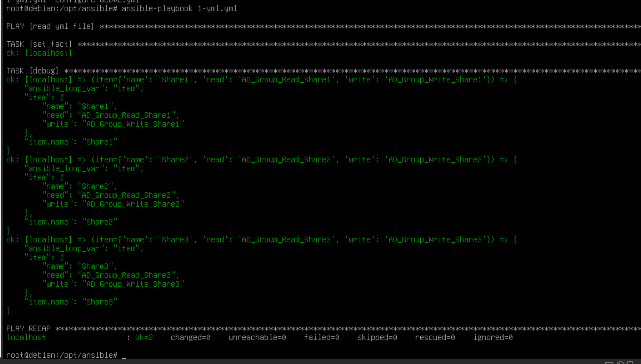The height and width of the screenshot is (364, 641).
Task: Click the skipped=0 recap value
Action: [x=377, y=338]
